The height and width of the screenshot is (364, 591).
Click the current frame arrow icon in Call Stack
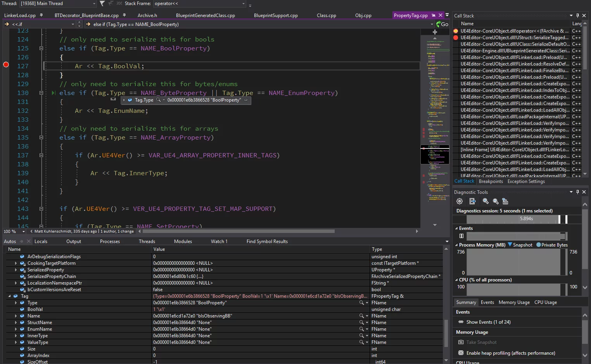coord(456,31)
